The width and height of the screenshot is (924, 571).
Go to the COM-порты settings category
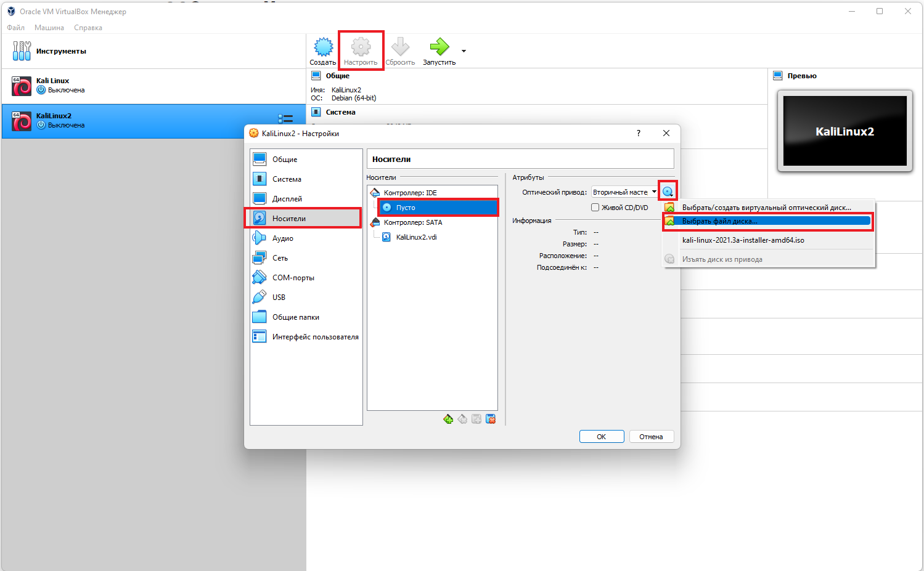[306, 278]
